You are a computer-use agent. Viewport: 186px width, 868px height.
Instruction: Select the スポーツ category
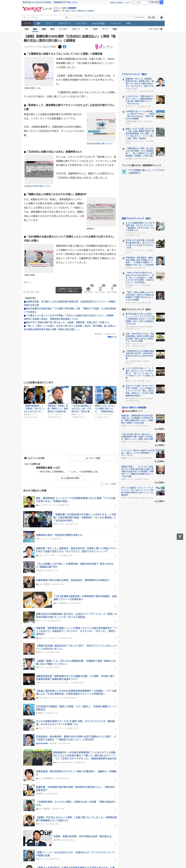(x=76, y=29)
